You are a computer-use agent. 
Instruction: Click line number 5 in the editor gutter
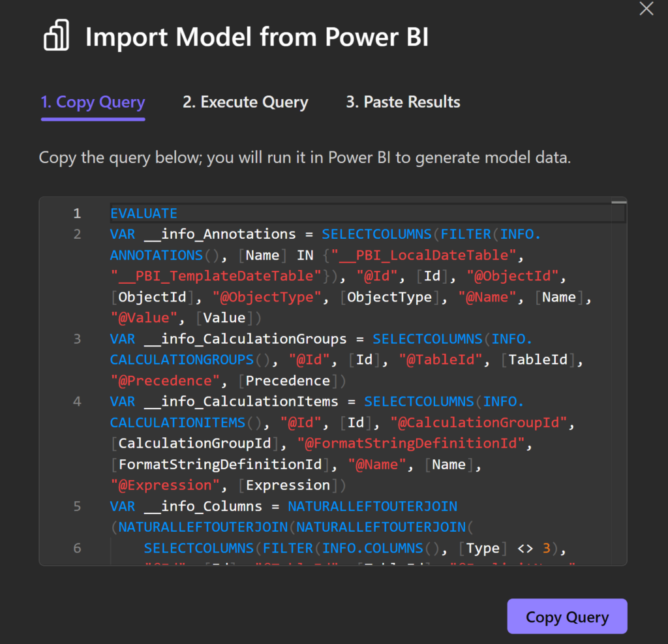coord(77,506)
